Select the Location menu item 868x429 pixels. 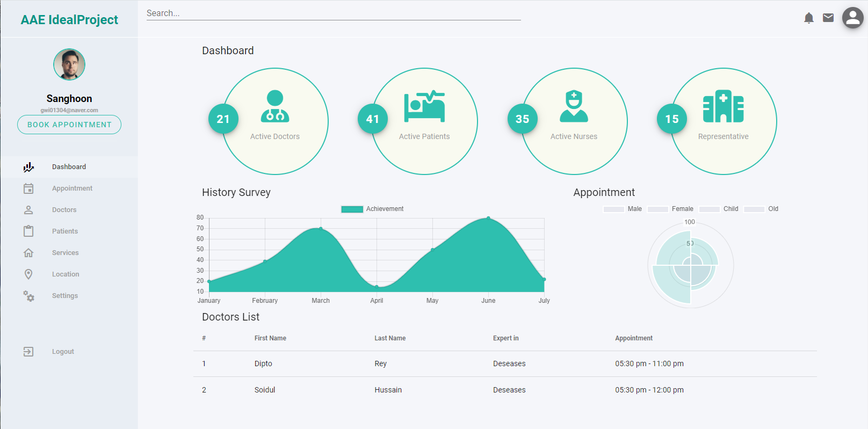69,274
